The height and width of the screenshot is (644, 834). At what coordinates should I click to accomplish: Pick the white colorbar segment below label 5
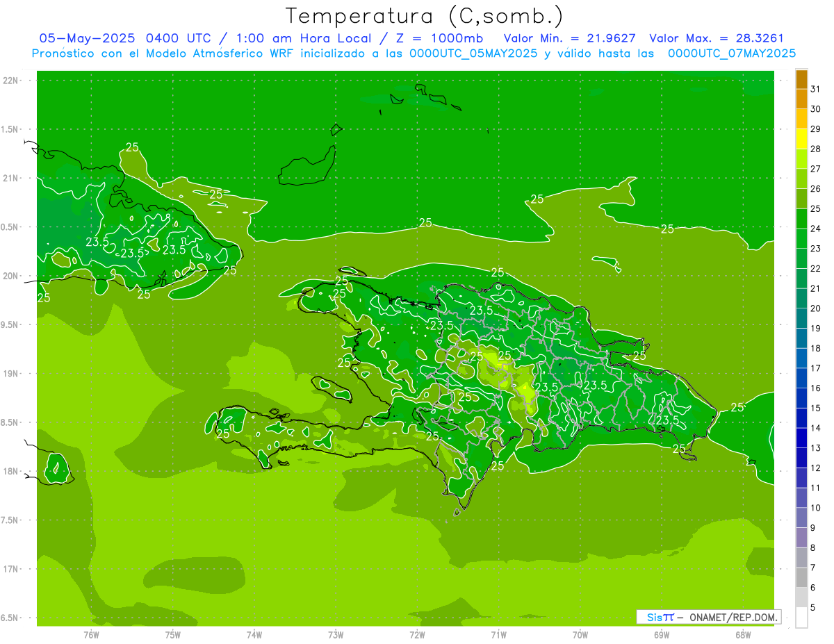801,618
